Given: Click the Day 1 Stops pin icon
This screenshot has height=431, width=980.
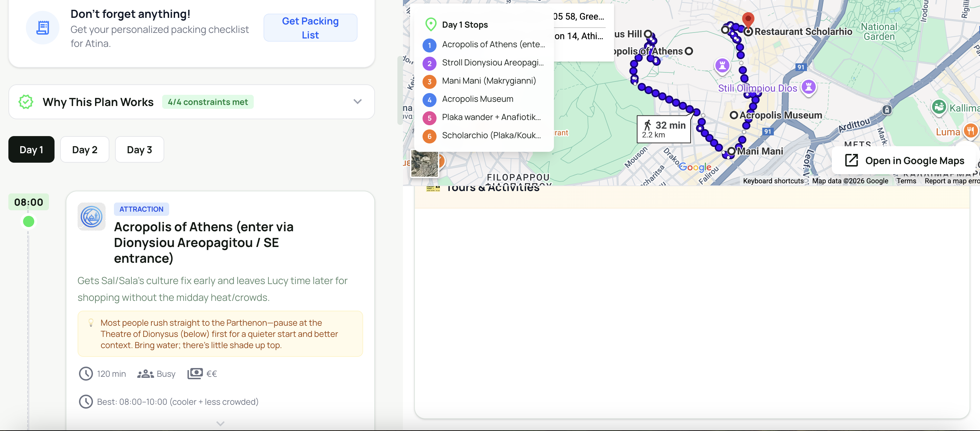Looking at the screenshot, I should click(430, 24).
